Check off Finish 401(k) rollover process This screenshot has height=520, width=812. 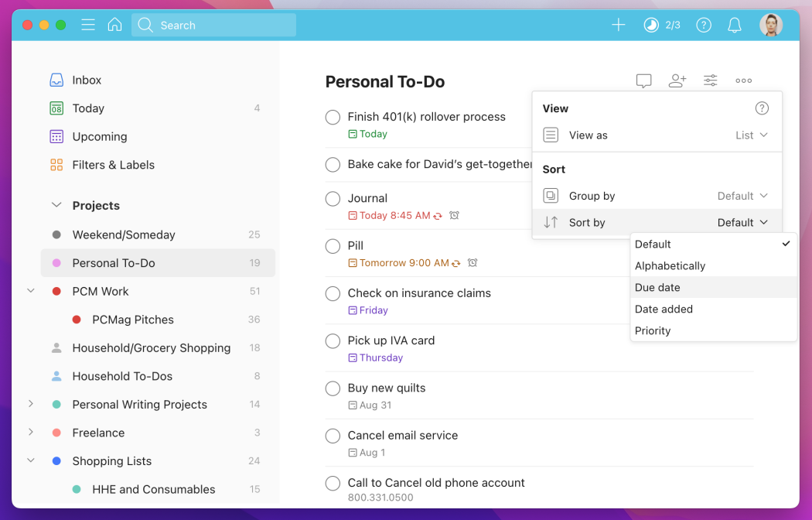333,117
